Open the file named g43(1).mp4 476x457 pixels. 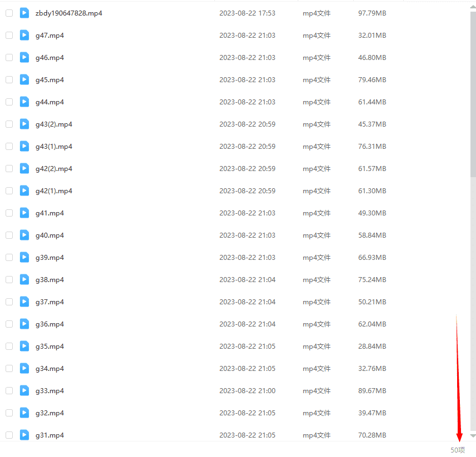click(54, 147)
